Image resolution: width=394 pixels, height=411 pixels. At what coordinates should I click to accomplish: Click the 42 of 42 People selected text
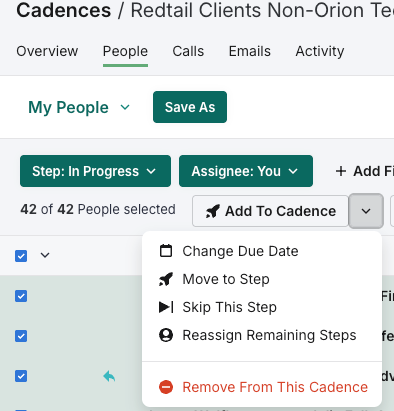click(x=98, y=209)
